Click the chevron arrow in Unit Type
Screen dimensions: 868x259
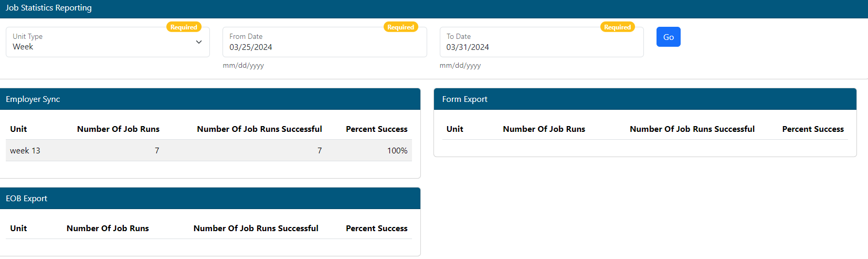[199, 42]
